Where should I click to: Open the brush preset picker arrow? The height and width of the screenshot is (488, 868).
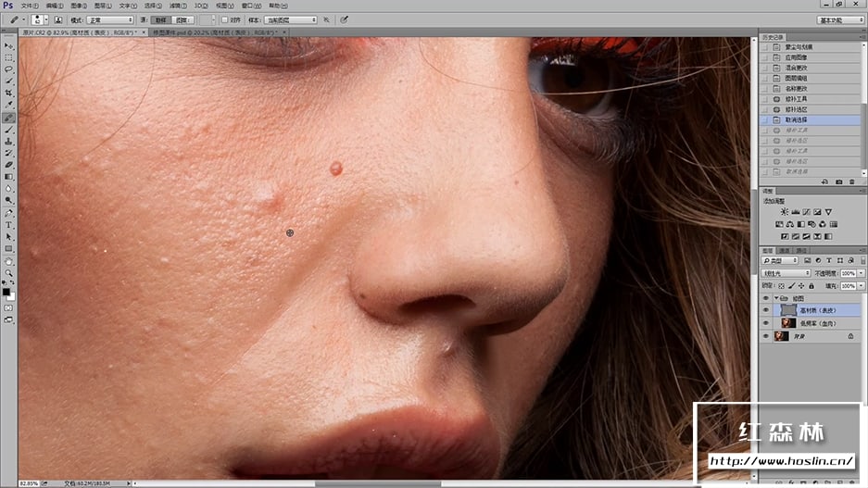tap(46, 20)
